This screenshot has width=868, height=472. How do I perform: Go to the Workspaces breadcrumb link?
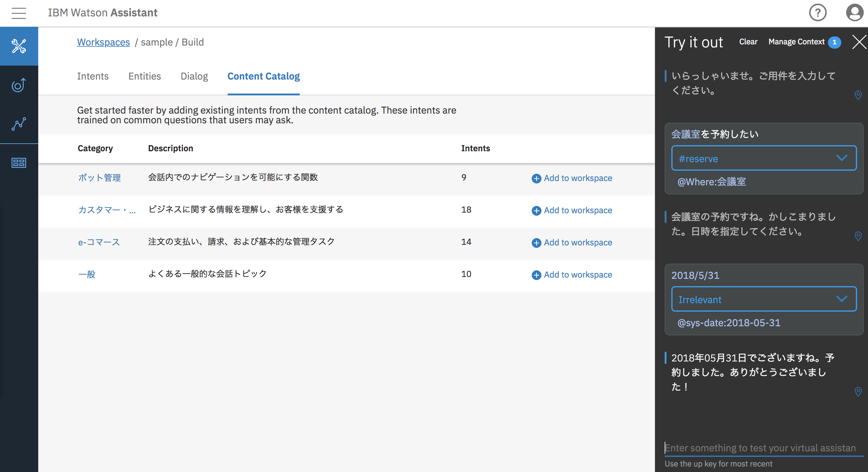103,42
